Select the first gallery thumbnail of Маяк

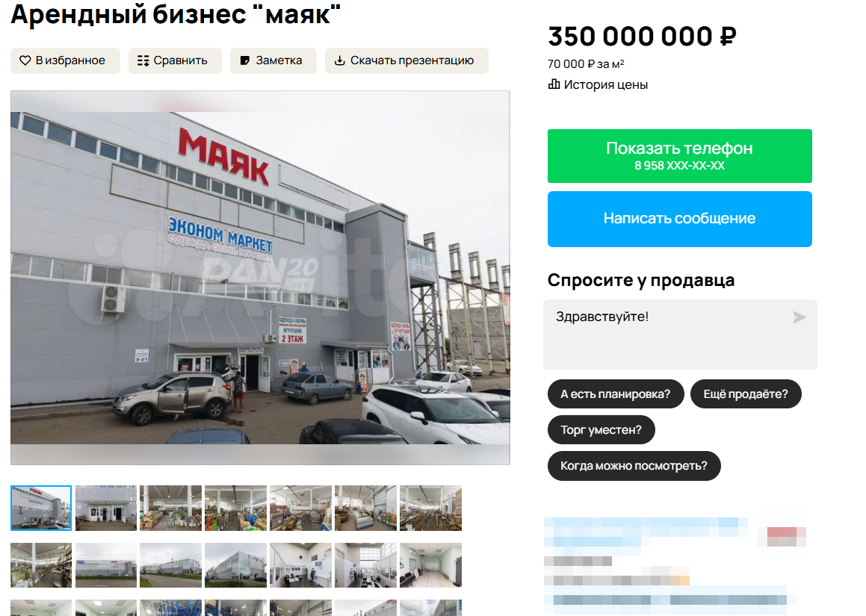41,508
